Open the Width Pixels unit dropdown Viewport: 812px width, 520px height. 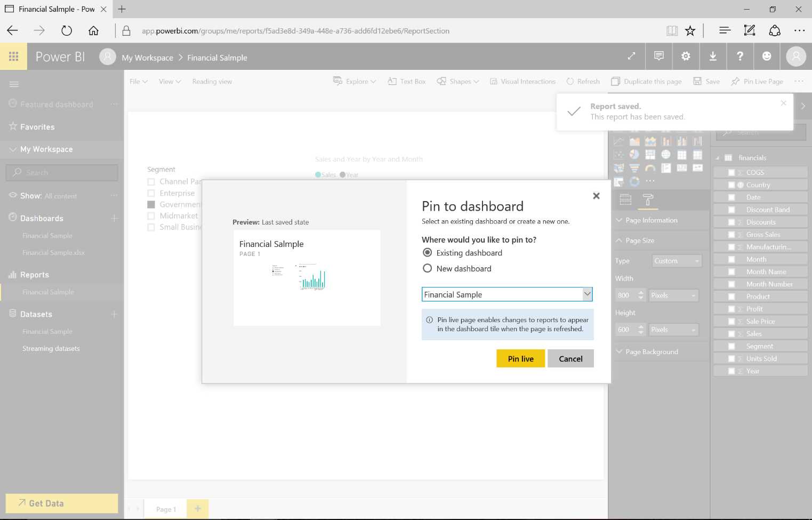pyautogui.click(x=673, y=295)
